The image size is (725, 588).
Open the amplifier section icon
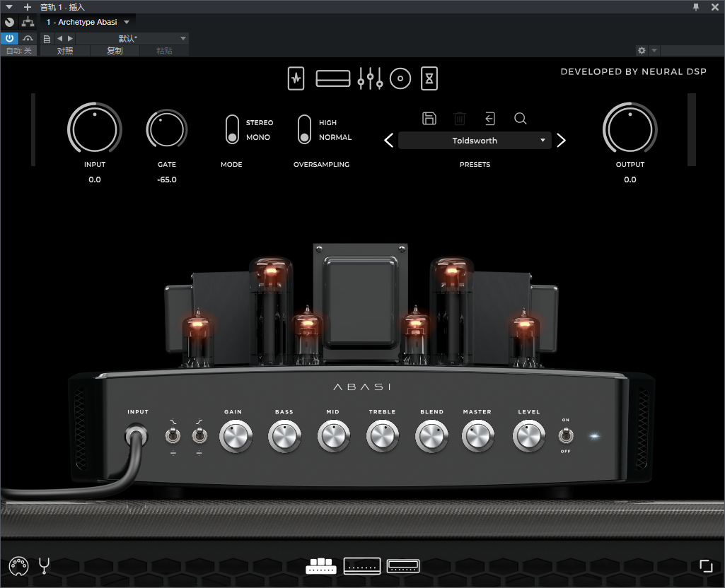click(333, 78)
